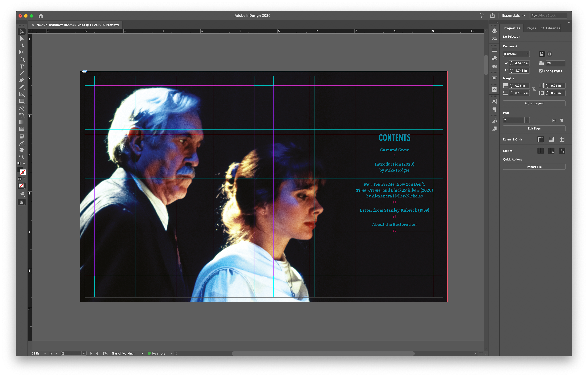Toggle Show Rulers button
The image size is (588, 377).
pyautogui.click(x=541, y=139)
